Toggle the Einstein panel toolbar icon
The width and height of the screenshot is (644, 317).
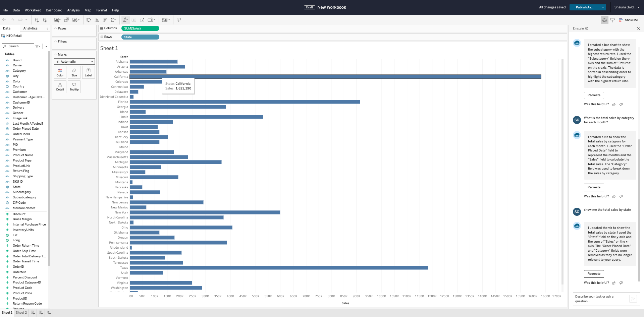pyautogui.click(x=604, y=20)
